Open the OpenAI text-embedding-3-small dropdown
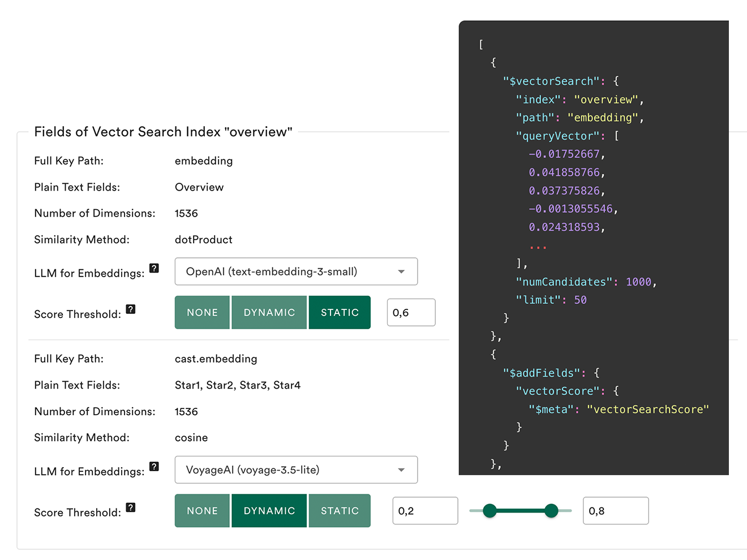747x560 pixels. [x=296, y=272]
